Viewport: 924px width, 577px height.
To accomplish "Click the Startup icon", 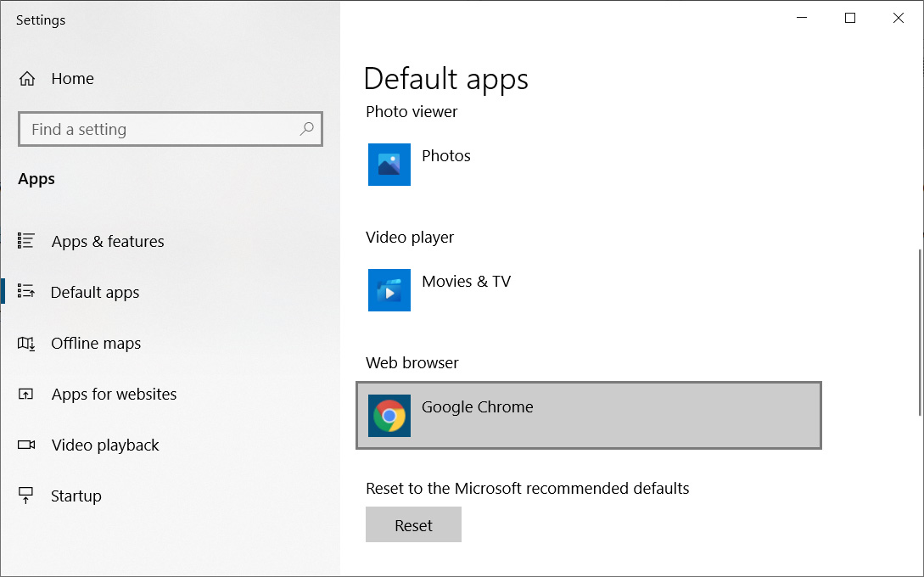I will click(26, 495).
